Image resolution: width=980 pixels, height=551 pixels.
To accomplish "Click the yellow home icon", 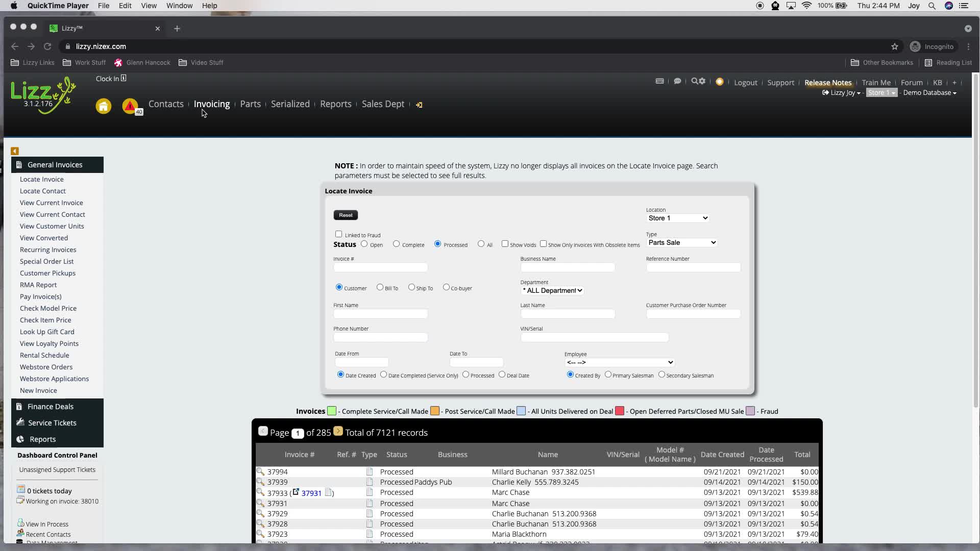I will (x=103, y=106).
